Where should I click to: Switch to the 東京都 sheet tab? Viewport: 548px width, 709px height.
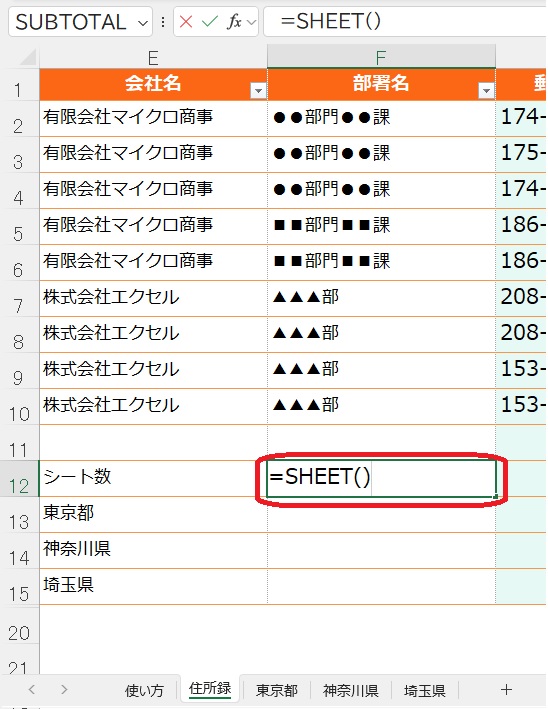pos(277,690)
